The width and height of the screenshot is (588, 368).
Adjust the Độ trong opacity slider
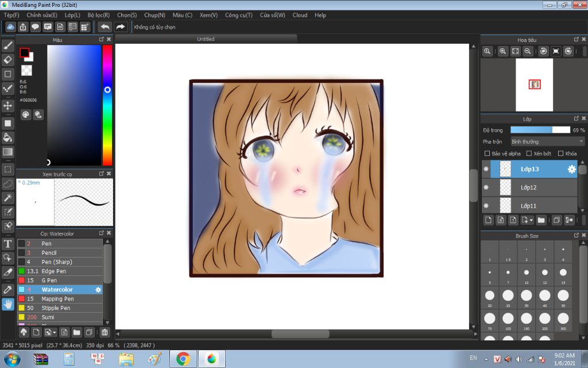coord(540,130)
